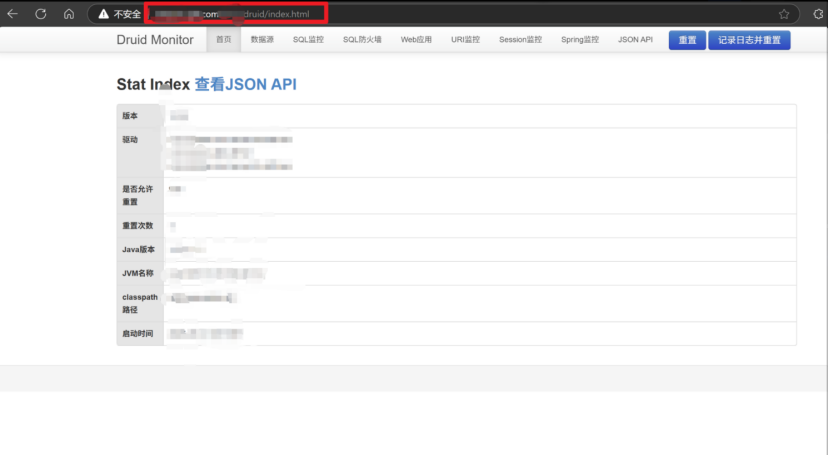Screen dimensions: 828x455
Task: Click the 不安全 security label
Action: 127,14
